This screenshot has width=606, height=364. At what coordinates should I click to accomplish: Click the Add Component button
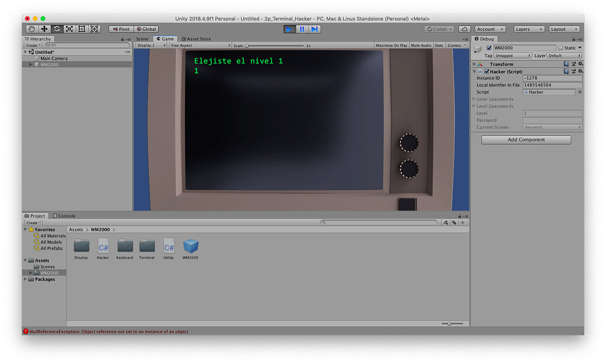pyautogui.click(x=526, y=140)
